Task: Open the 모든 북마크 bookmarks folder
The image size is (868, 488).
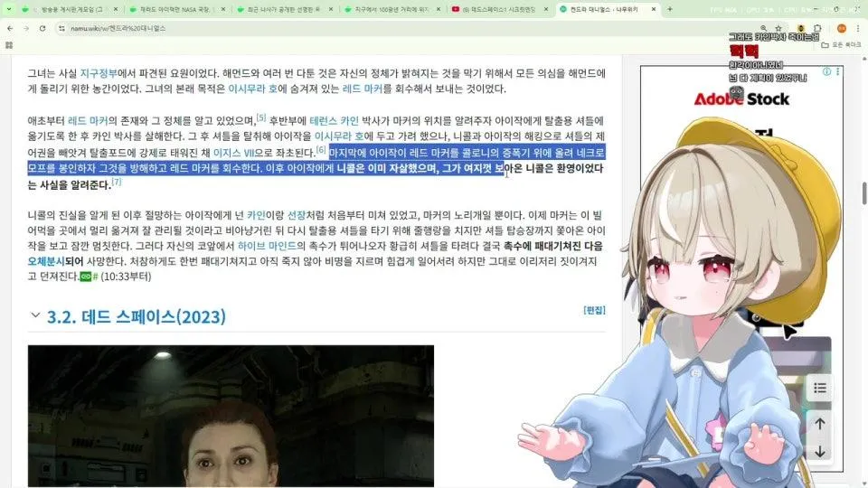Action: [841, 45]
